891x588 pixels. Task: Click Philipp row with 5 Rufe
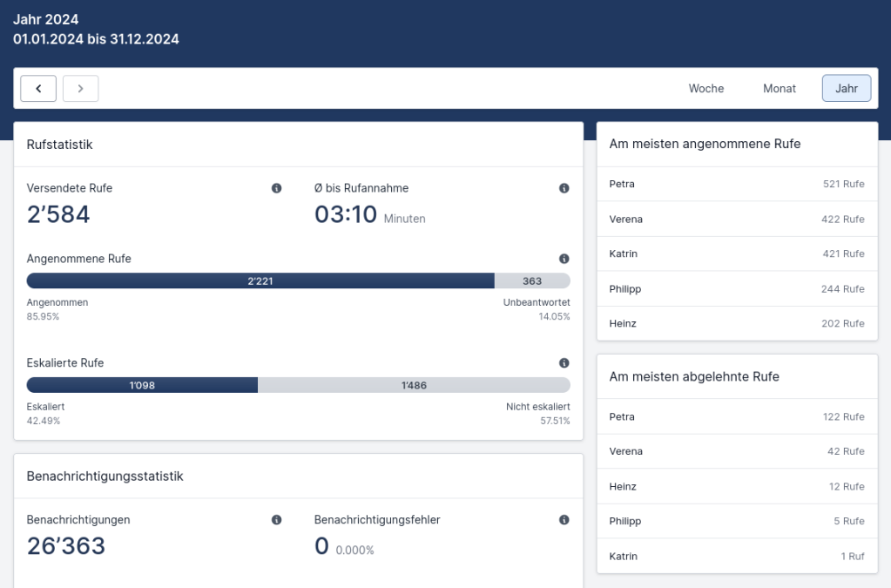[x=737, y=521]
